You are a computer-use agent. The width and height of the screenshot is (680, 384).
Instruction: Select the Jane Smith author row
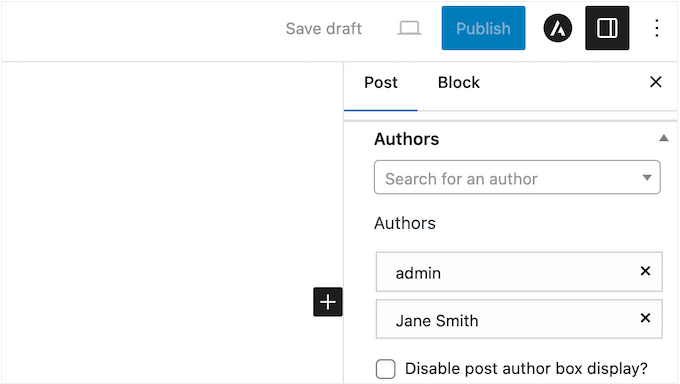[519, 319]
